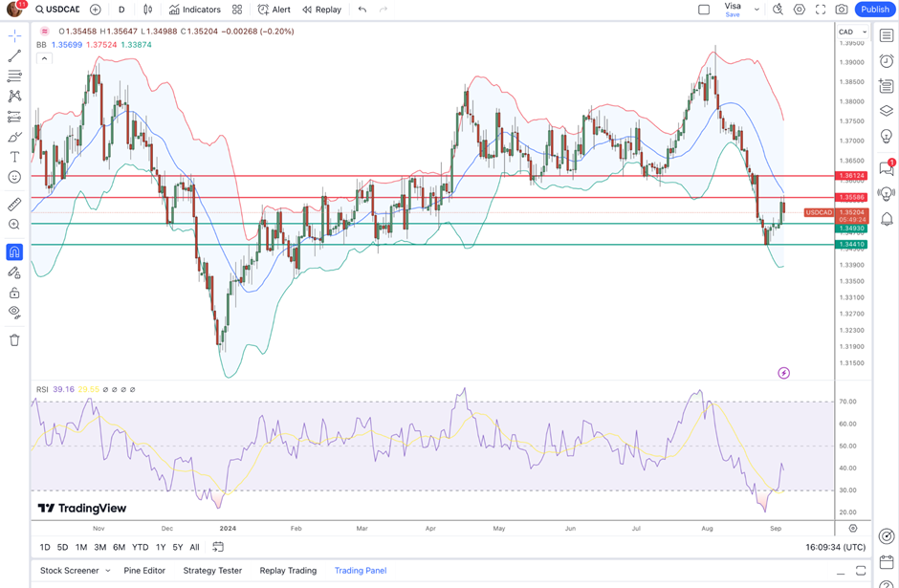Click the Publish button
The image size is (899, 588).
[874, 10]
